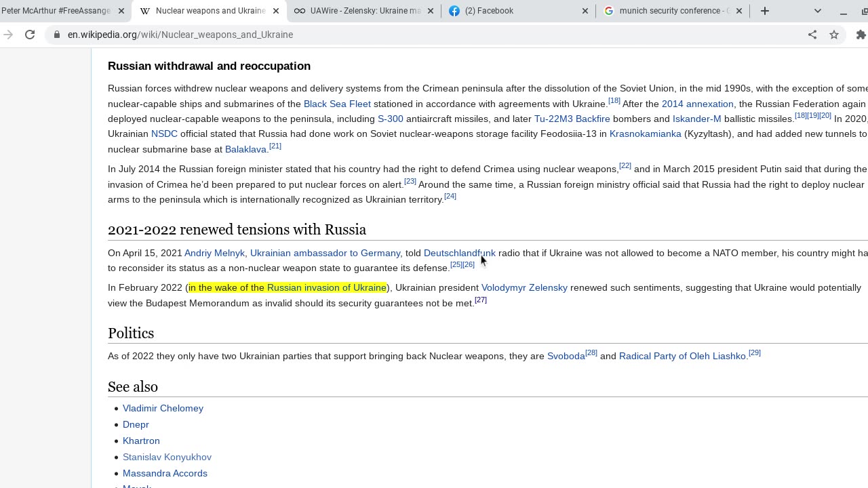Open the Tu-22M3 Backfire link
Viewport: 868px width, 488px height.
(572, 119)
